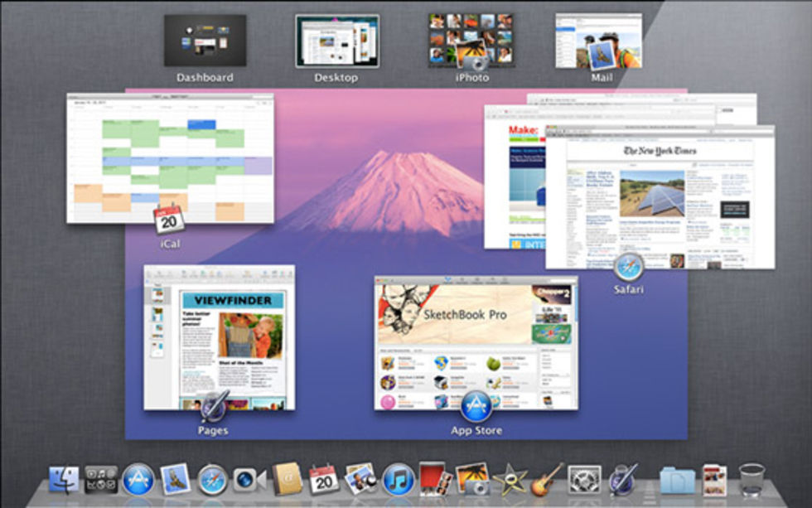Switch to the Dashboard space thumbnail
The width and height of the screenshot is (812, 508).
(205, 41)
